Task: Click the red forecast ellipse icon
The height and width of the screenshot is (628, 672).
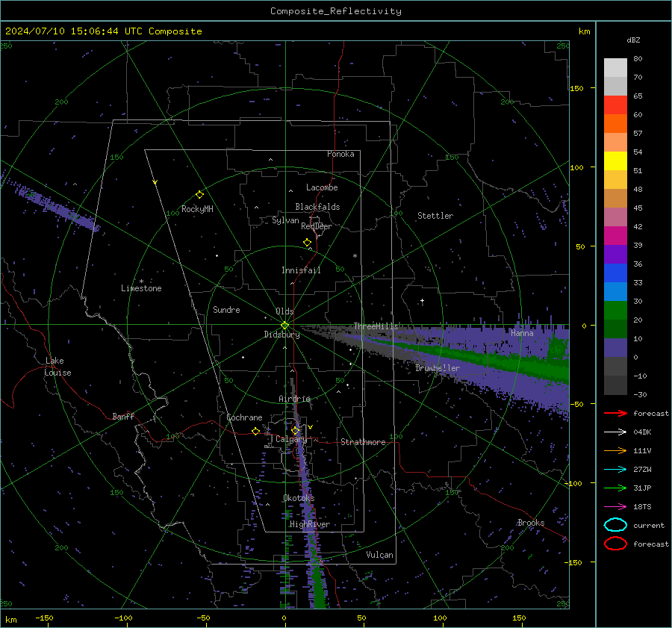Action: 615,544
